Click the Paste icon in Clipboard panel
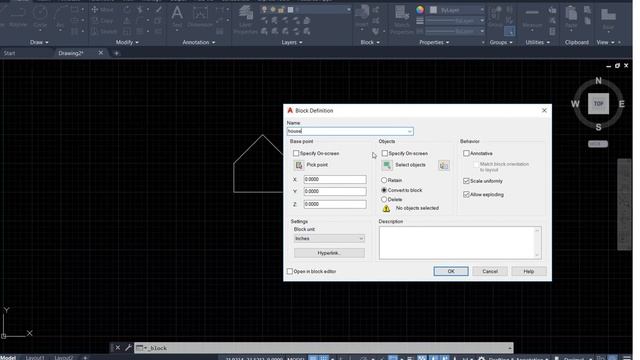The image size is (640, 360). click(x=571, y=17)
